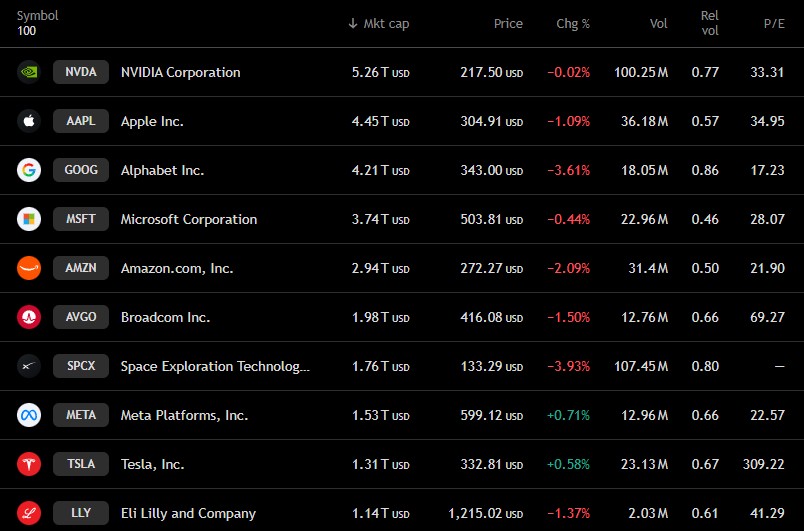This screenshot has height=531, width=804.
Task: Open the SpaceX logo icon
Action: pyautogui.click(x=29, y=366)
